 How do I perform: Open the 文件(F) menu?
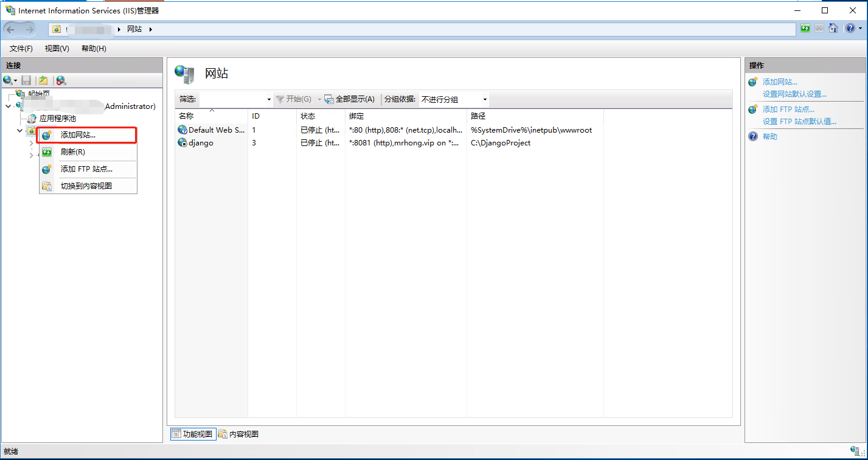coord(21,49)
